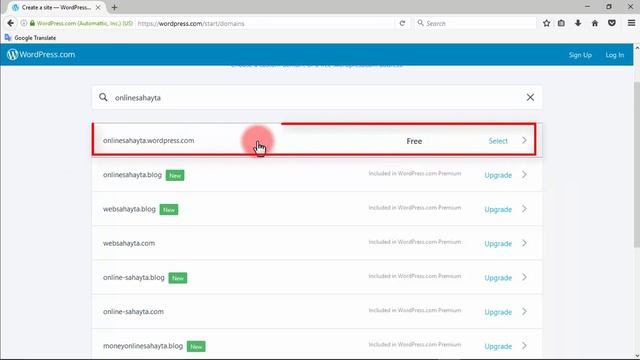Image resolution: width=640 pixels, height=360 pixels.
Task: Open site identity info icon
Action: pos(24,23)
